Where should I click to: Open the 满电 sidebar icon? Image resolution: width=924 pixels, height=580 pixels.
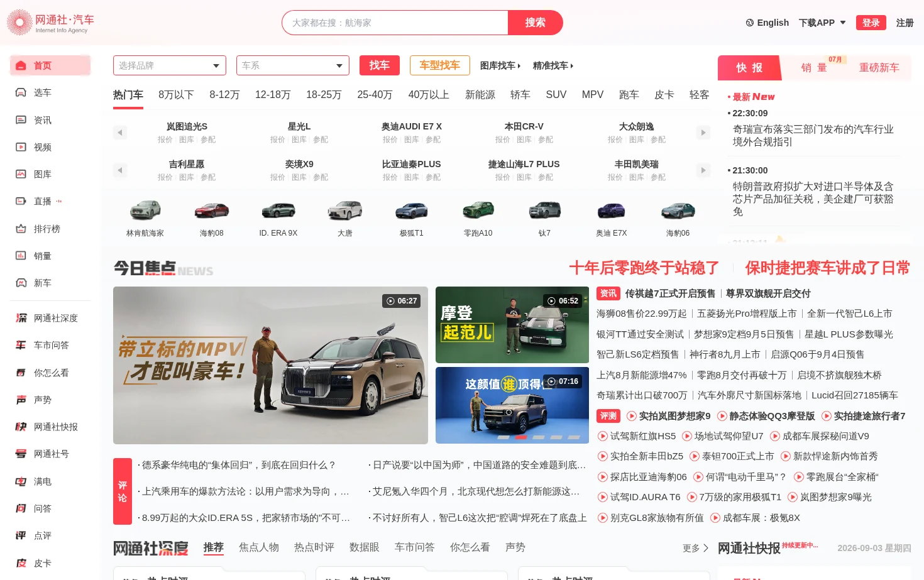click(x=21, y=481)
